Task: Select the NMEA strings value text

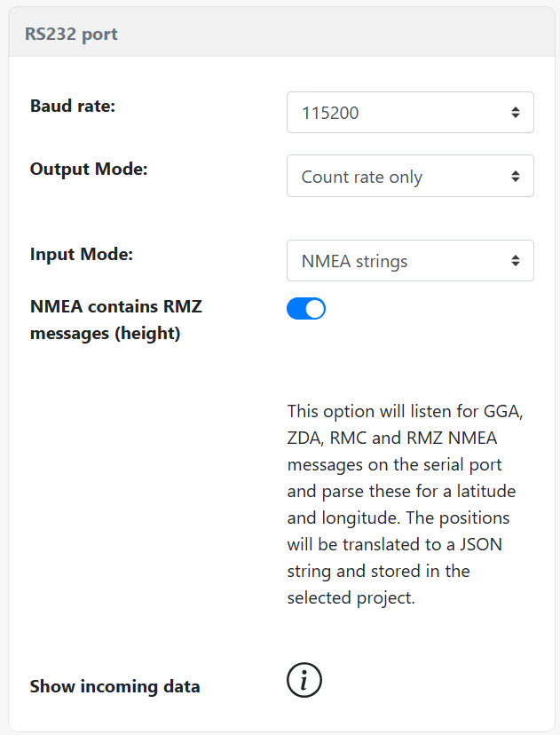Action: pyautogui.click(x=355, y=262)
